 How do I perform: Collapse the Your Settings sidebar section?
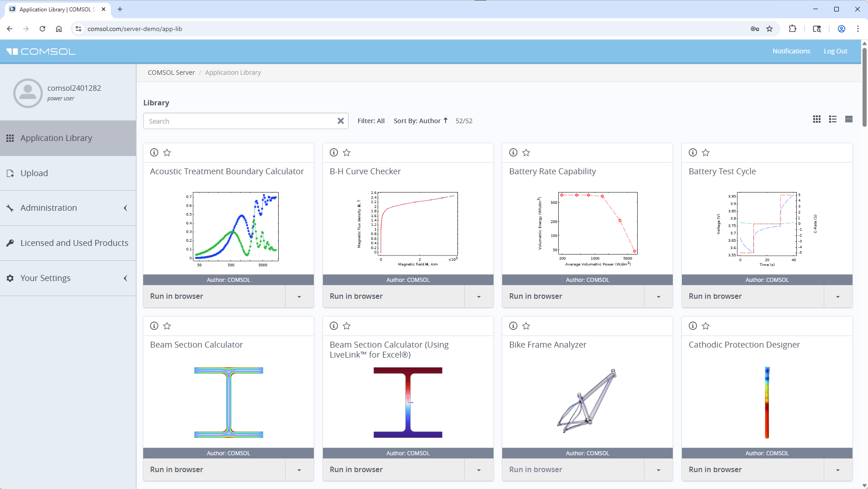coord(125,278)
